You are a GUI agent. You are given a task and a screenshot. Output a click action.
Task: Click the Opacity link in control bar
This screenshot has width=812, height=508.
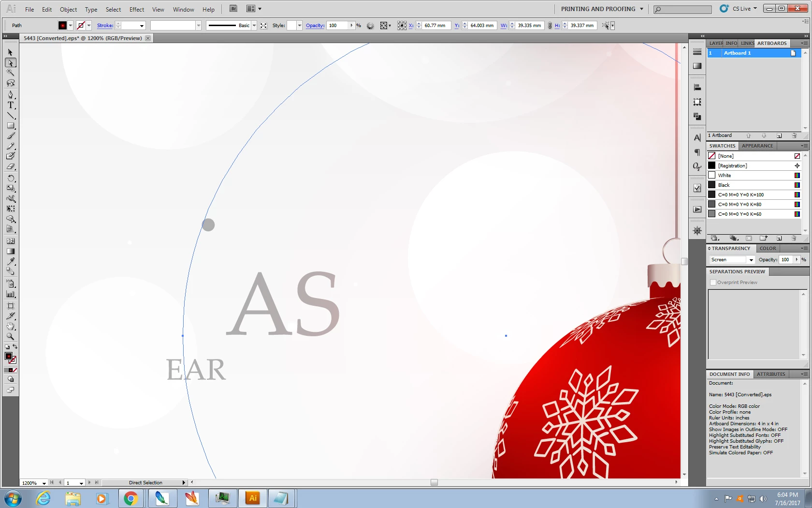point(315,26)
